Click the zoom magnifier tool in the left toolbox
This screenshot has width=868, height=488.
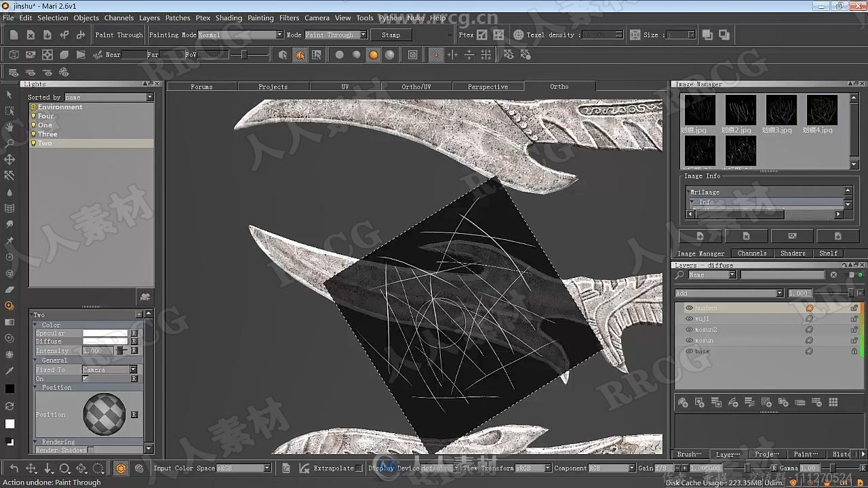9,143
